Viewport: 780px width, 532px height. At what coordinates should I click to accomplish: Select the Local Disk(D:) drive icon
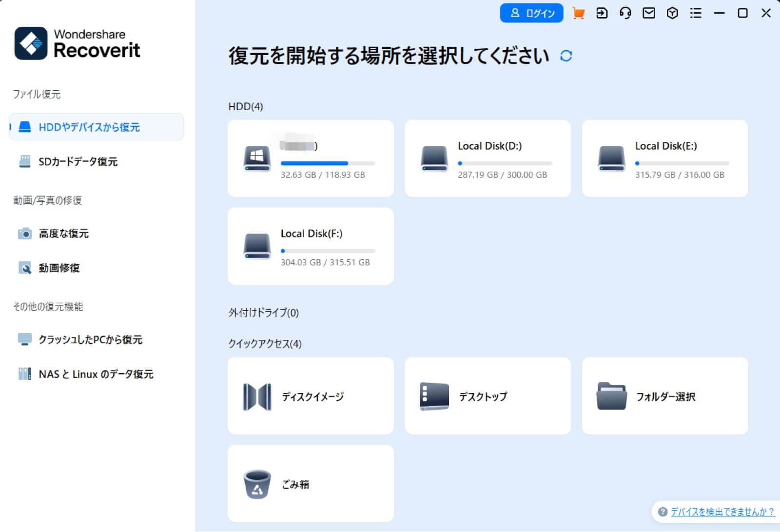[434, 159]
